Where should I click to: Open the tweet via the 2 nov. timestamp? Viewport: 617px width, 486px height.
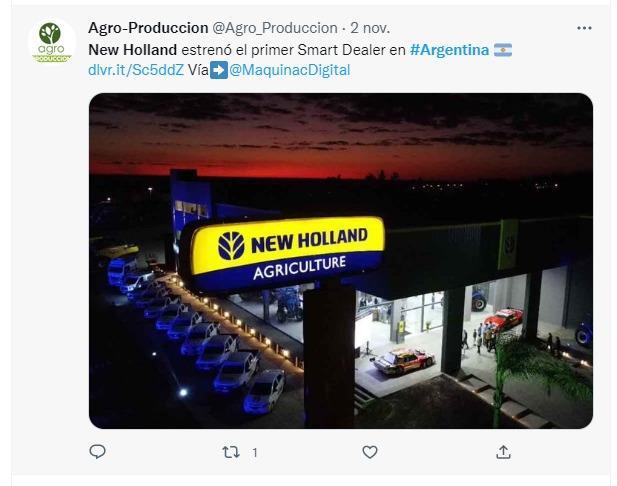point(370,28)
